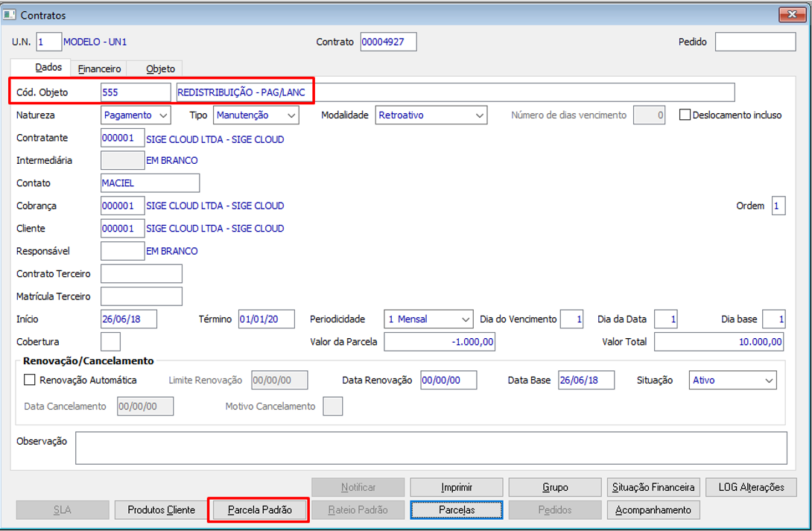Click the SLA button
The height and width of the screenshot is (531, 812).
[x=62, y=510]
